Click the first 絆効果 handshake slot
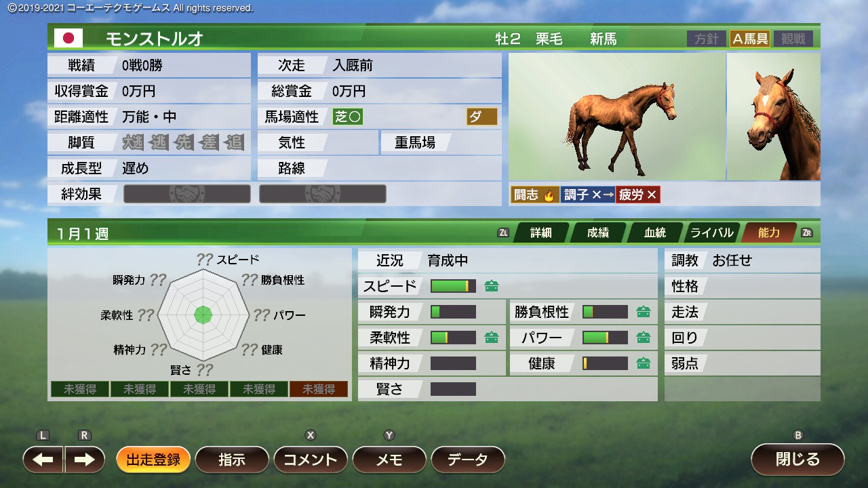 [x=187, y=194]
